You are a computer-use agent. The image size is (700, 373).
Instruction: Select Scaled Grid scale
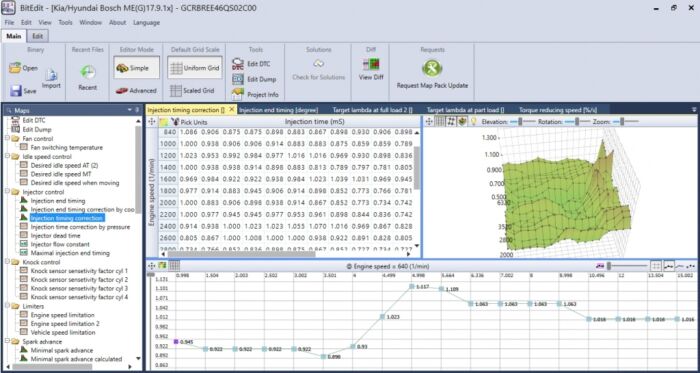[x=192, y=91]
